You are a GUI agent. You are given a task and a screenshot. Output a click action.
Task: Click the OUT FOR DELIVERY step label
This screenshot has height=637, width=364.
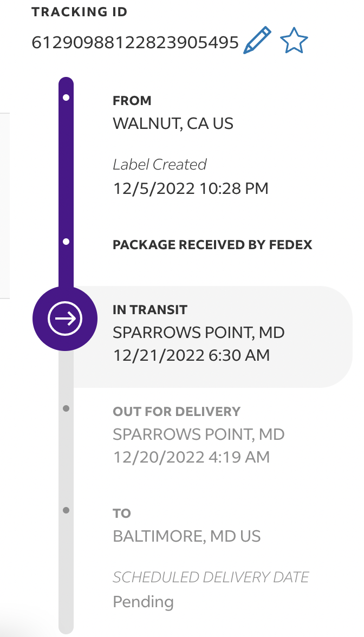[176, 412]
